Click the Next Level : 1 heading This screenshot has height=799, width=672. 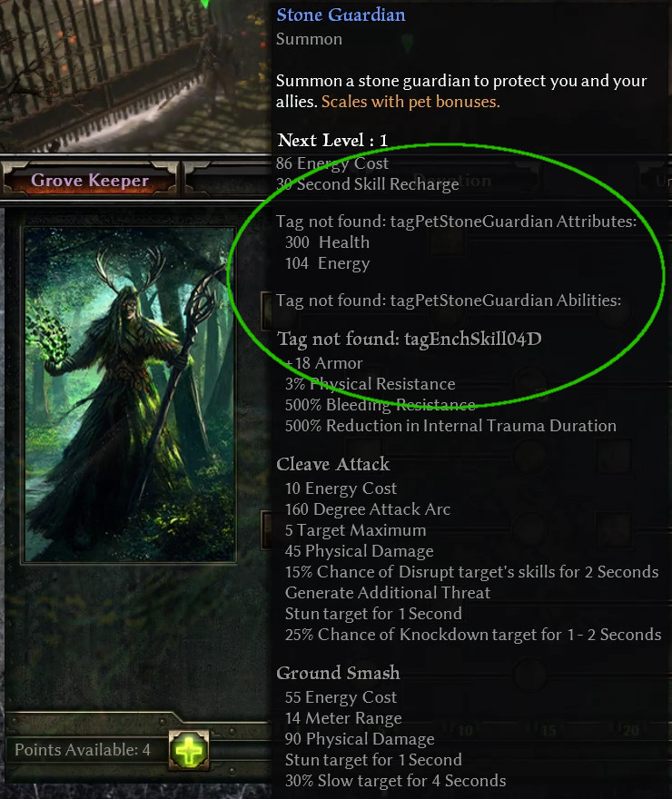coord(332,140)
